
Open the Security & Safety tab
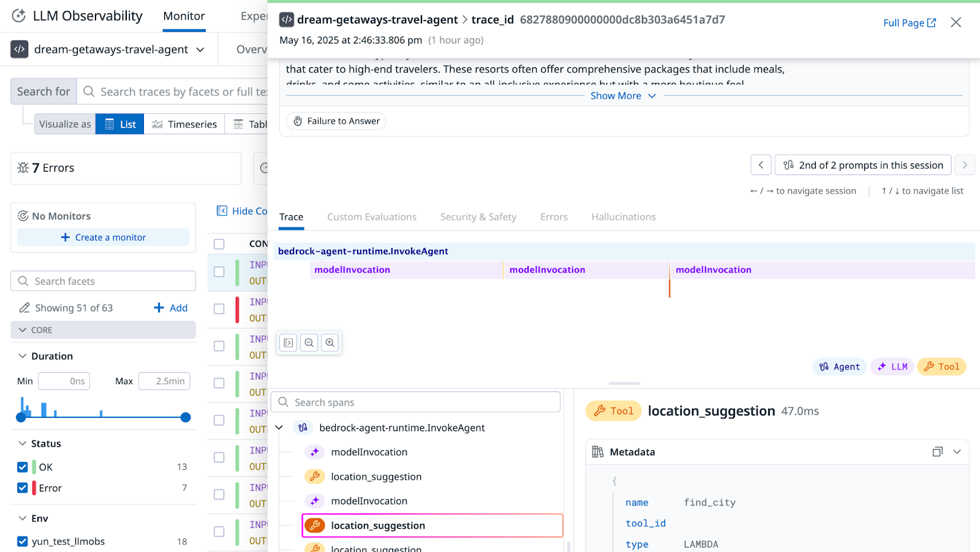pos(478,216)
